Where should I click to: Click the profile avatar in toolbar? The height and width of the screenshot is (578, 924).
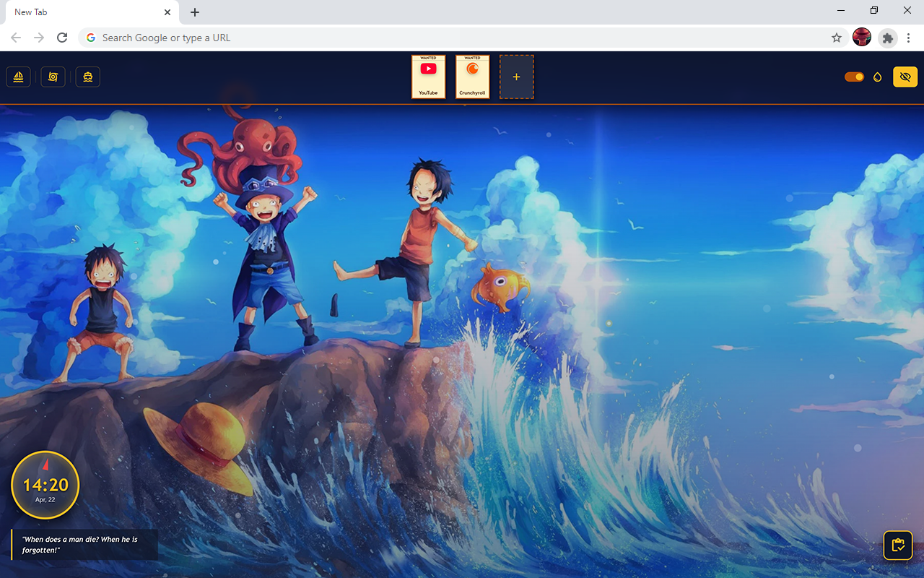pyautogui.click(x=862, y=38)
